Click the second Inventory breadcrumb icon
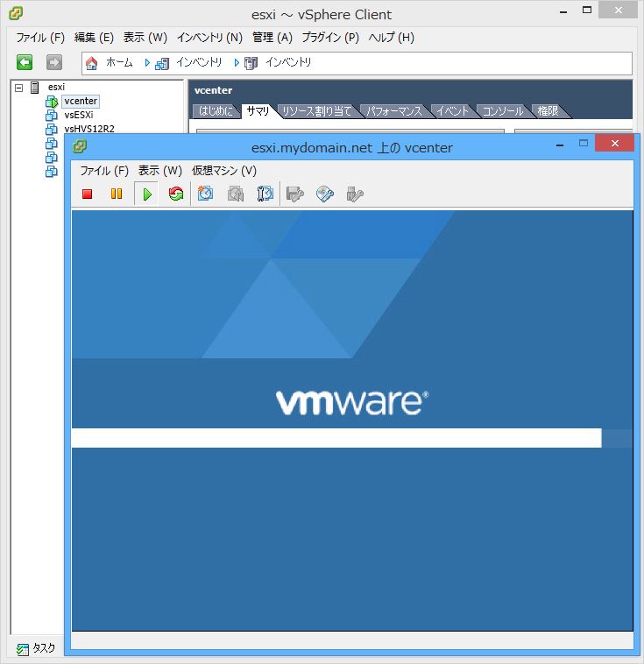 (x=251, y=63)
